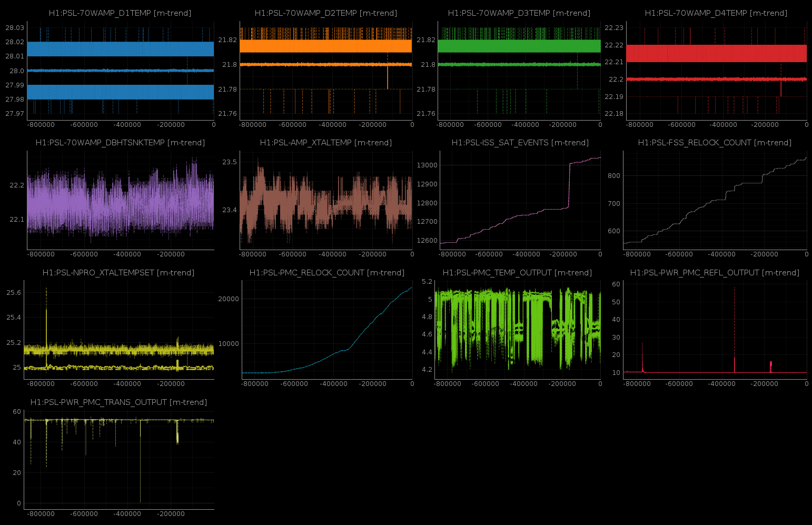
Task: Click the 700 y-axis label in FSS_RELOCK_COUNT plot
Action: click(614, 204)
